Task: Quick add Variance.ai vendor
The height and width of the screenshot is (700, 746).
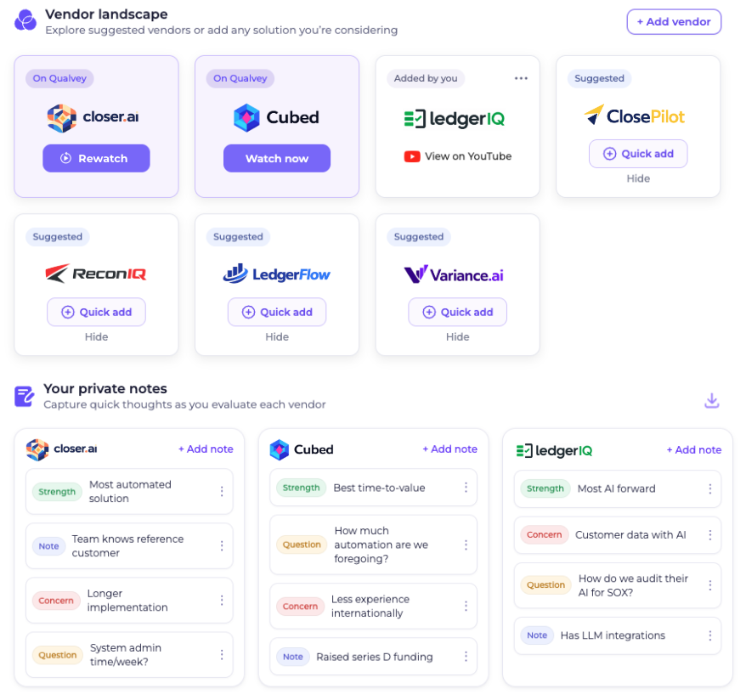Action: coord(457,312)
